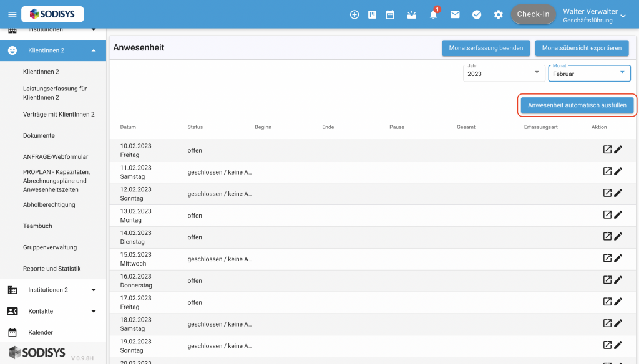The width and height of the screenshot is (639, 364).
Task: Click status 'offen' for 17.02.2023
Action: click(x=195, y=302)
